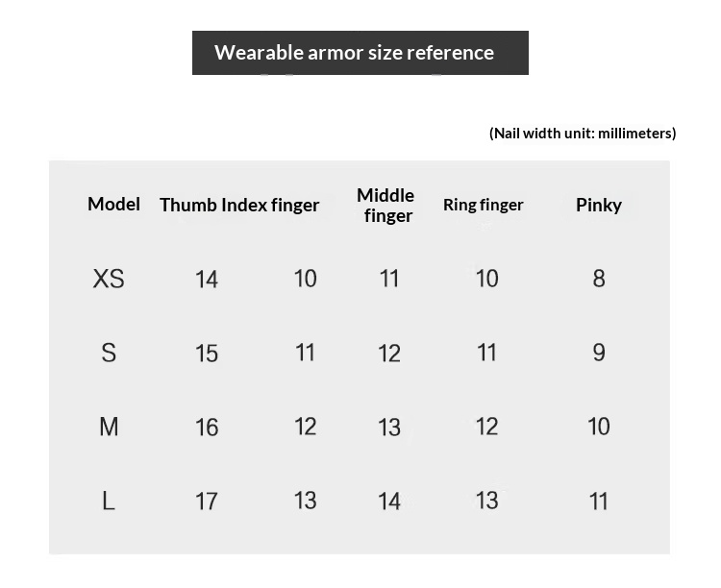The image size is (721, 588).
Task: Click the M size row label
Action: pyautogui.click(x=109, y=427)
